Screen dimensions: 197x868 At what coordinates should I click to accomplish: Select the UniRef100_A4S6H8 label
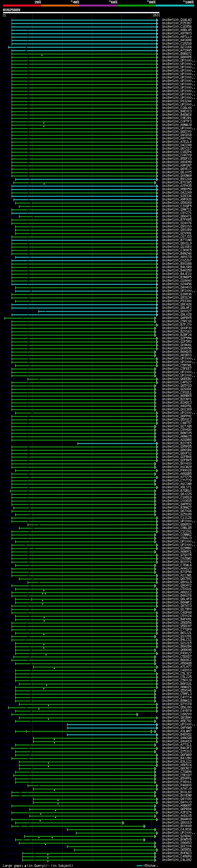pos(177,40)
